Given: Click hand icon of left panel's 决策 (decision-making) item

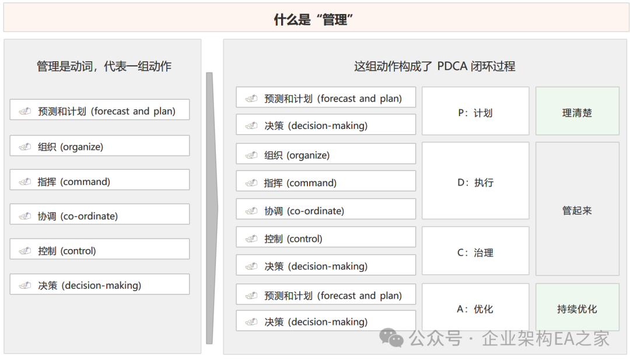Looking at the screenshot, I should pos(25,285).
